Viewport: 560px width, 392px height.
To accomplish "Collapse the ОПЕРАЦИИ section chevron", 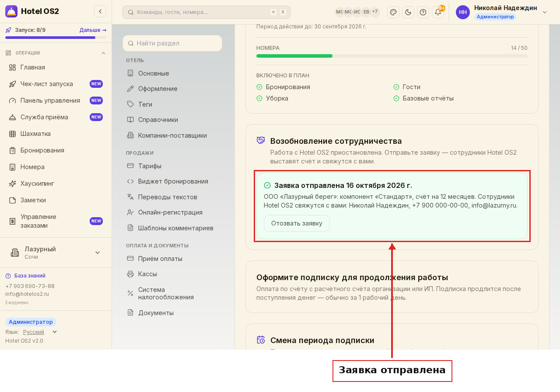I will (x=103, y=53).
